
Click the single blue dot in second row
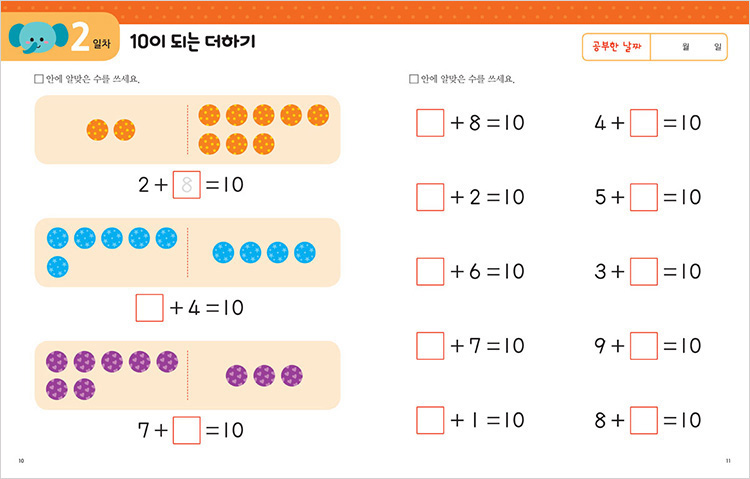pos(58,267)
